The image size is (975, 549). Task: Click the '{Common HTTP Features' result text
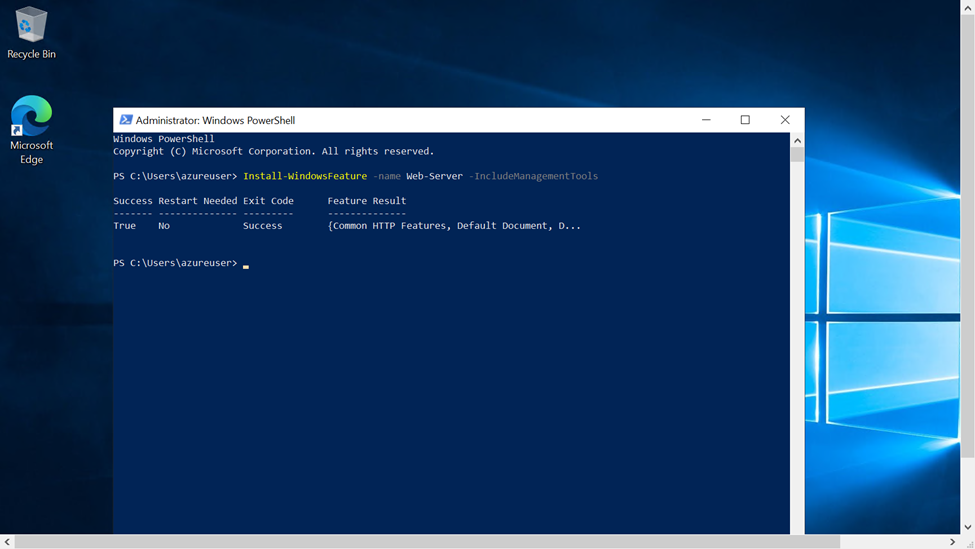click(387, 226)
